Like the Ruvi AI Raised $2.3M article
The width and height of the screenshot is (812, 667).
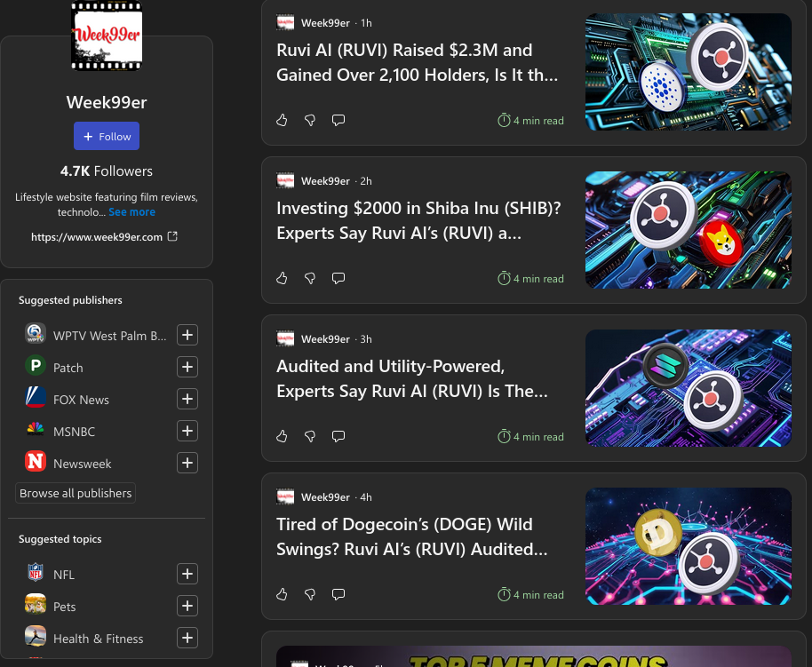[x=282, y=120]
